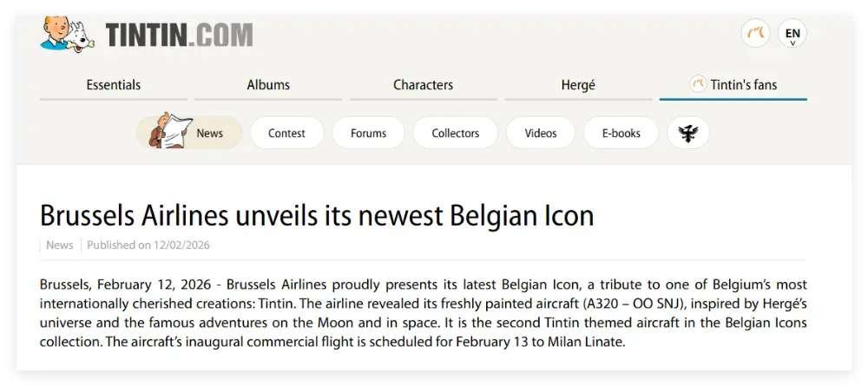Open the E-books section

click(621, 133)
